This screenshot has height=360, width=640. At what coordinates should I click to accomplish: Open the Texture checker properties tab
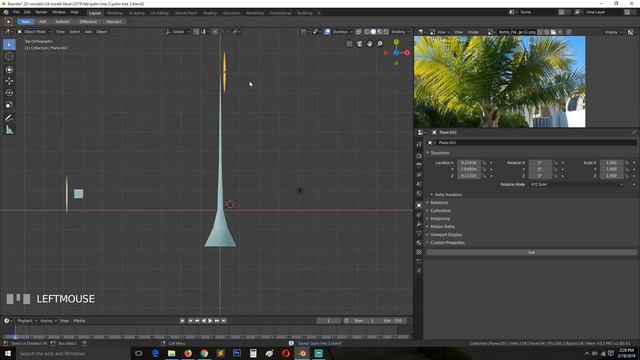tap(419, 252)
